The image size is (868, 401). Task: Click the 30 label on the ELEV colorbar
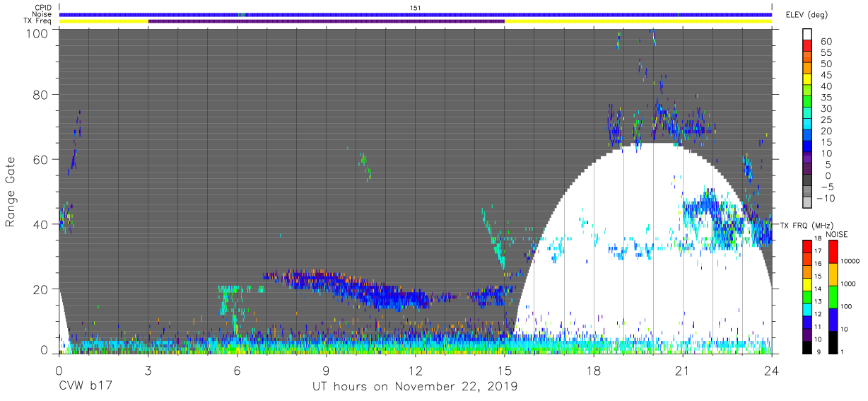coord(825,108)
